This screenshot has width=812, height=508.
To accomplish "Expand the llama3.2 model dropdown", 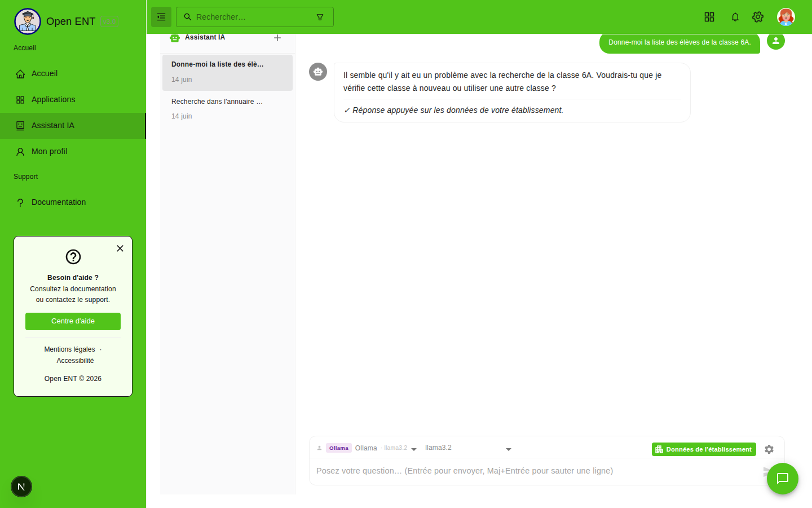I will pos(509,449).
